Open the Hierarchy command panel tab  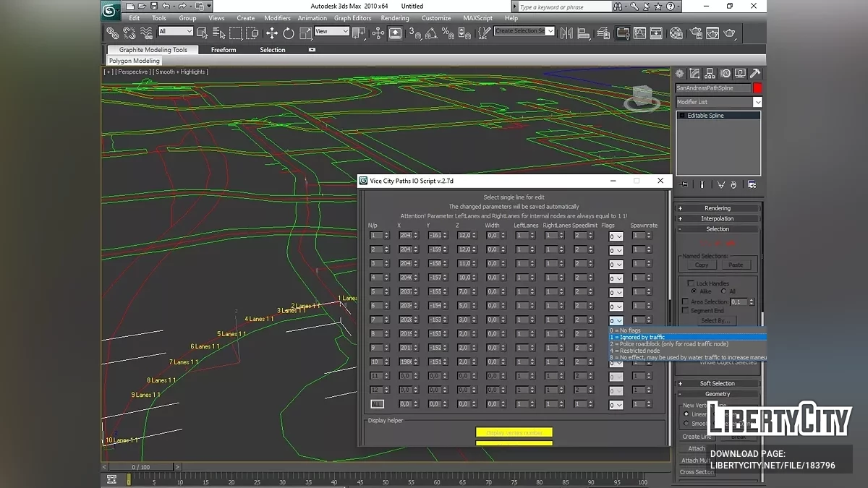[x=710, y=73]
